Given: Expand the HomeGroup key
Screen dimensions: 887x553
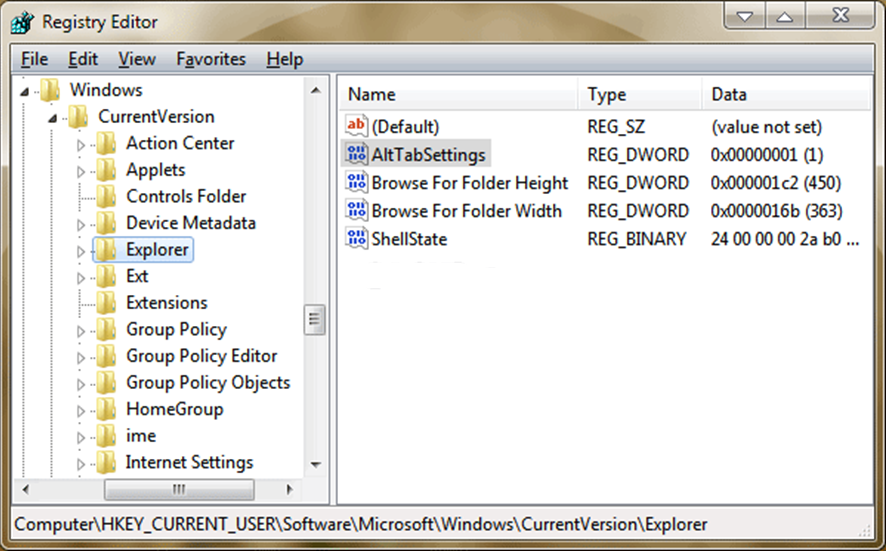Looking at the screenshot, I should coord(81,411).
